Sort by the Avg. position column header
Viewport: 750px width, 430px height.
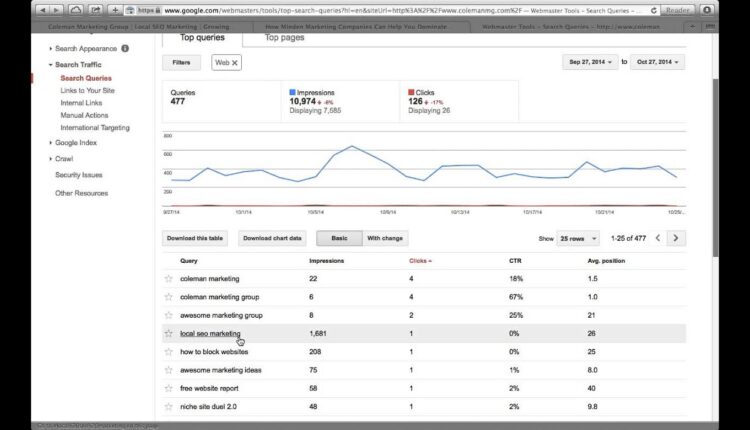click(607, 261)
